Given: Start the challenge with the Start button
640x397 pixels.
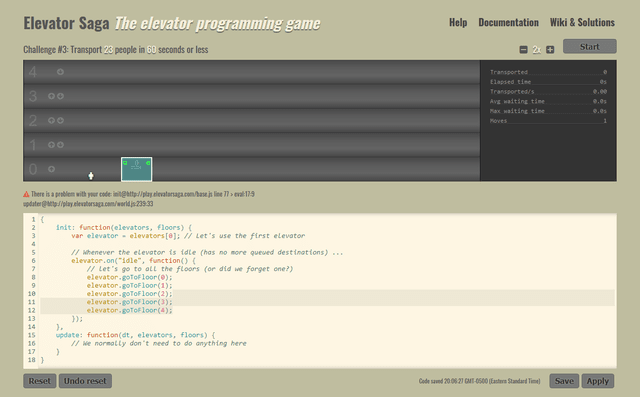Looking at the screenshot, I should click(590, 47).
